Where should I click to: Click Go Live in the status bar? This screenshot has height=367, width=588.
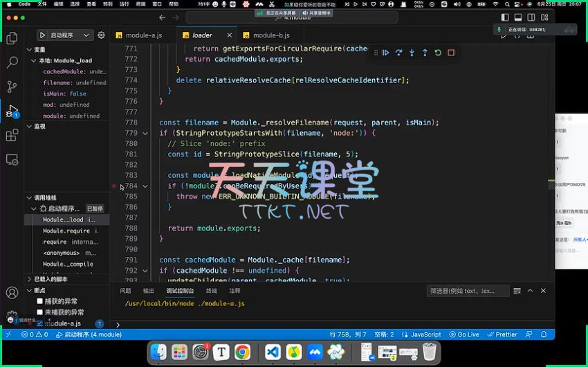tap(464, 334)
